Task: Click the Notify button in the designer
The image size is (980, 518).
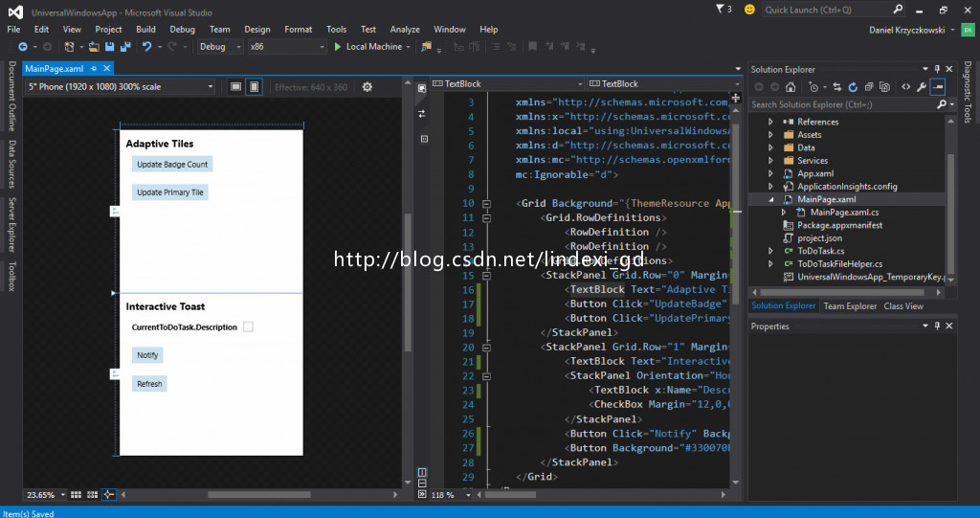Action: tap(147, 354)
